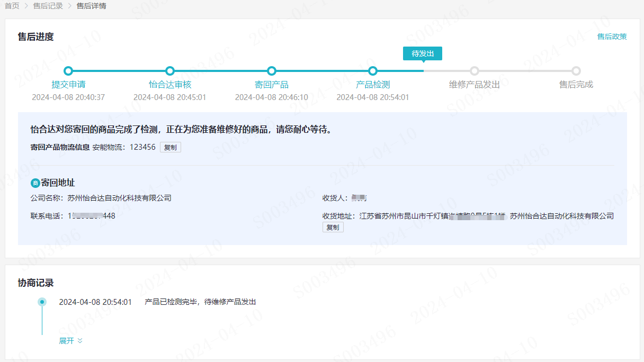Click the timeline dot in 协商记录
Viewport: 644px width, 362px height.
pos(42,302)
